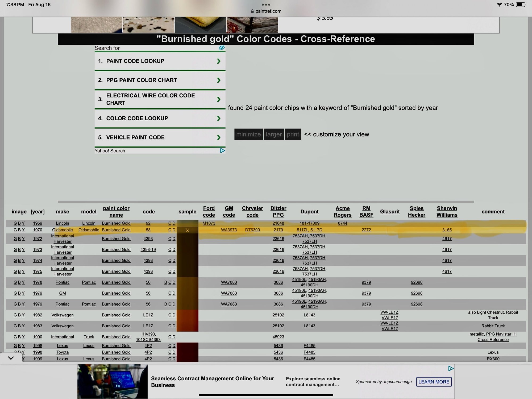Tap the address bar lock icon

pyautogui.click(x=252, y=11)
